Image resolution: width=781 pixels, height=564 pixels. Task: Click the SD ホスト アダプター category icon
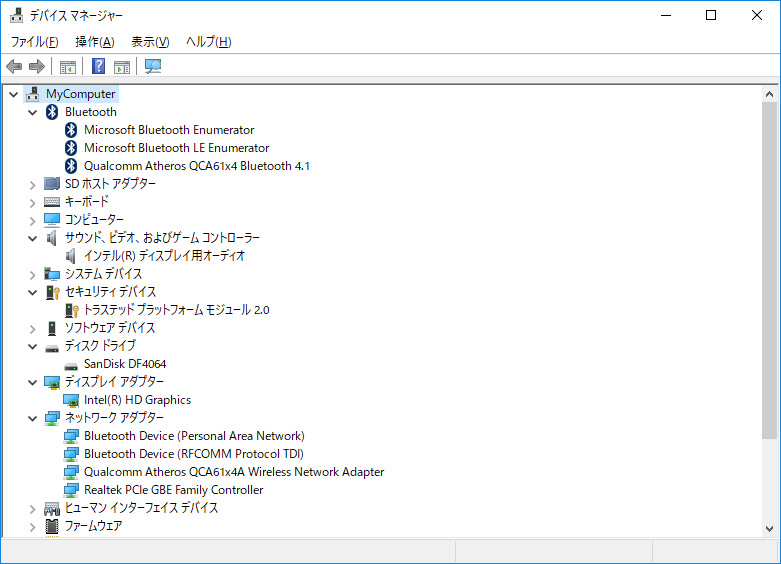point(52,184)
